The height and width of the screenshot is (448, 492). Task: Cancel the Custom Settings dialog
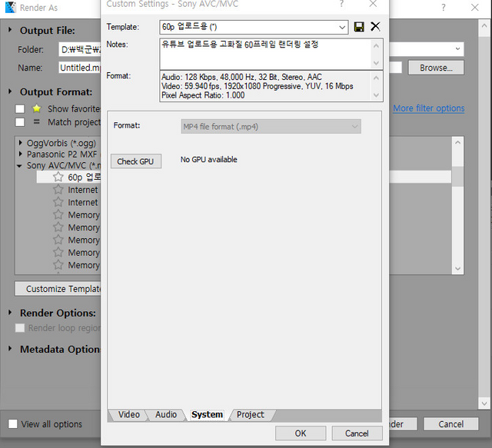(357, 433)
